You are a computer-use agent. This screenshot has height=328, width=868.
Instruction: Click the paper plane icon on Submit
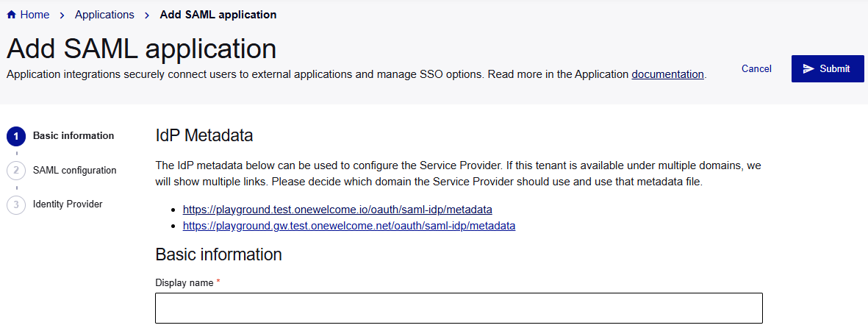click(x=808, y=68)
